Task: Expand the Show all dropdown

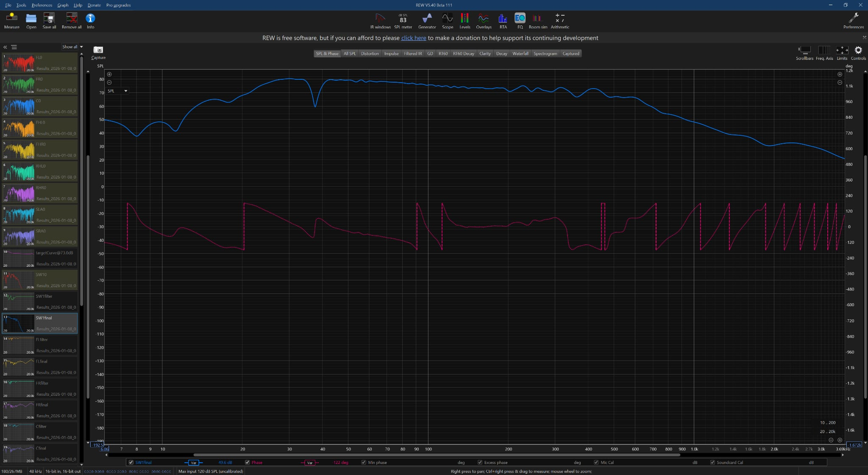Action: coord(81,47)
